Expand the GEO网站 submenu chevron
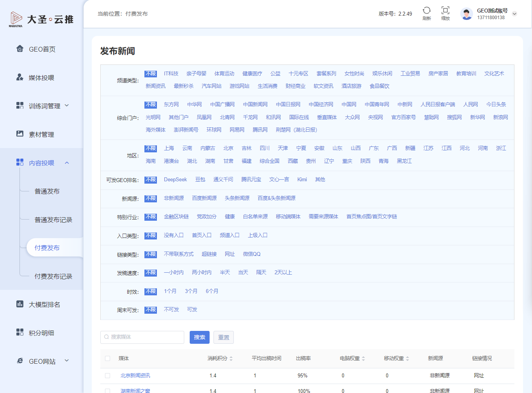This screenshot has height=393, width=532. click(x=67, y=361)
